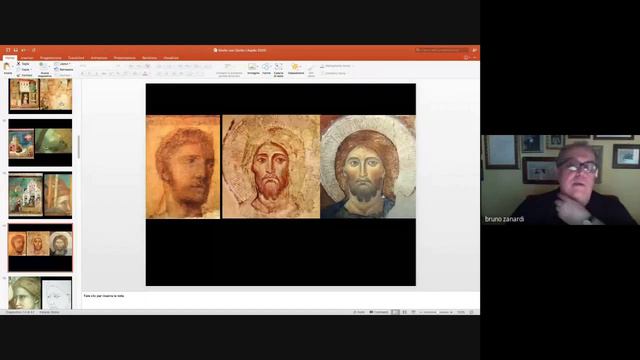The height and width of the screenshot is (360, 640).
Task: Click the slide panel scrollbar
Action: point(78,147)
